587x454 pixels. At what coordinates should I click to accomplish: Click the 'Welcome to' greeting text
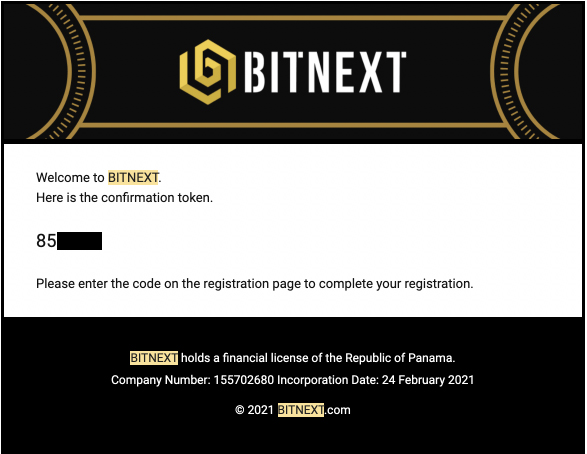(70, 177)
